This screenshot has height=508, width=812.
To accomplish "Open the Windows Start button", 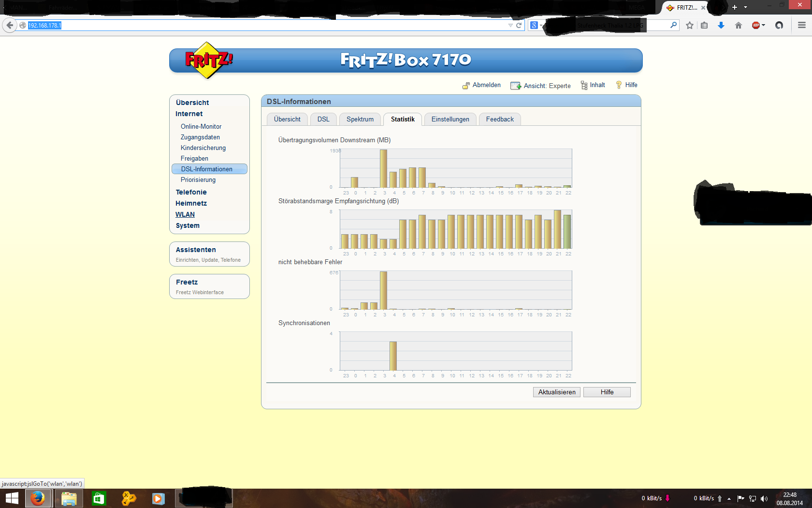I will tap(12, 498).
